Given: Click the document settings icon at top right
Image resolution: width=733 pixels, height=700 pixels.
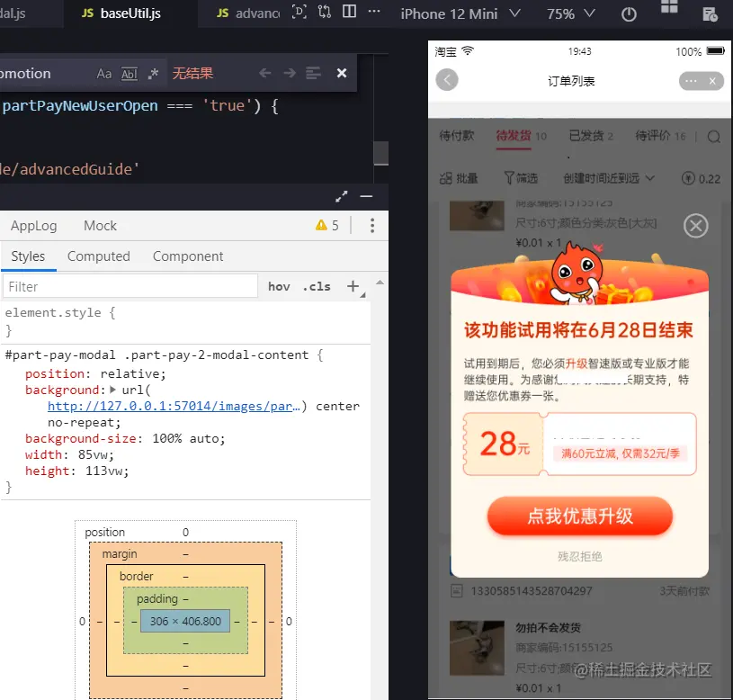Looking at the screenshot, I should coord(710,14).
